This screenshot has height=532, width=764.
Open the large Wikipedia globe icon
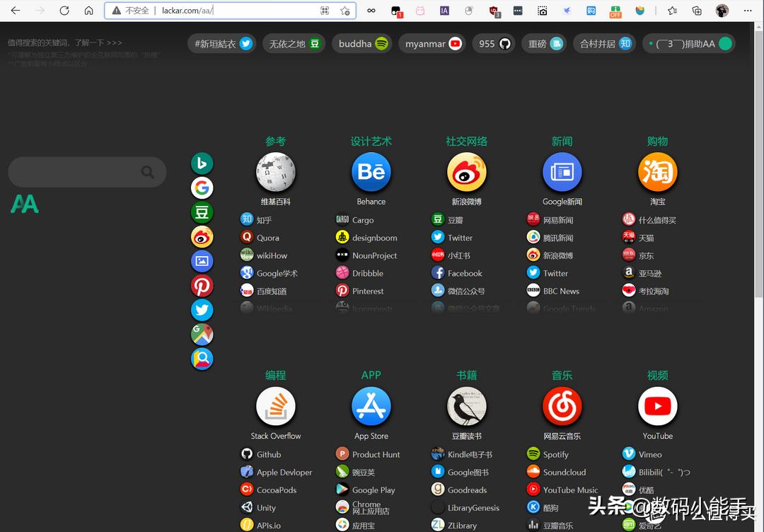pos(276,171)
